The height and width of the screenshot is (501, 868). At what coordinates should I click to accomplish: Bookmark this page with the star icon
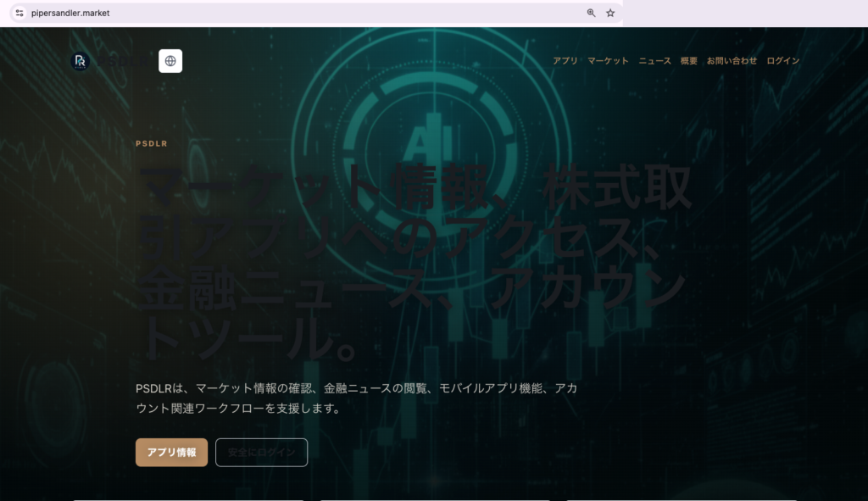coord(610,13)
